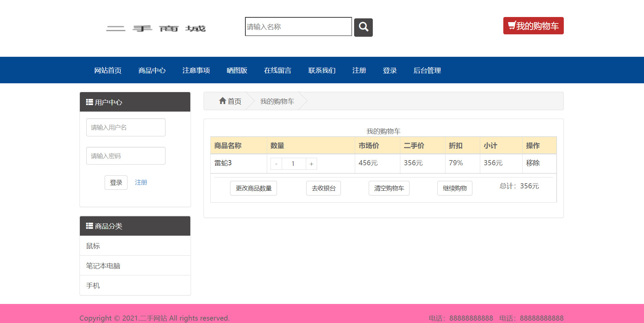Open 在线留言 navigation item
Screen dimensions: 644x323
[x=278, y=70]
